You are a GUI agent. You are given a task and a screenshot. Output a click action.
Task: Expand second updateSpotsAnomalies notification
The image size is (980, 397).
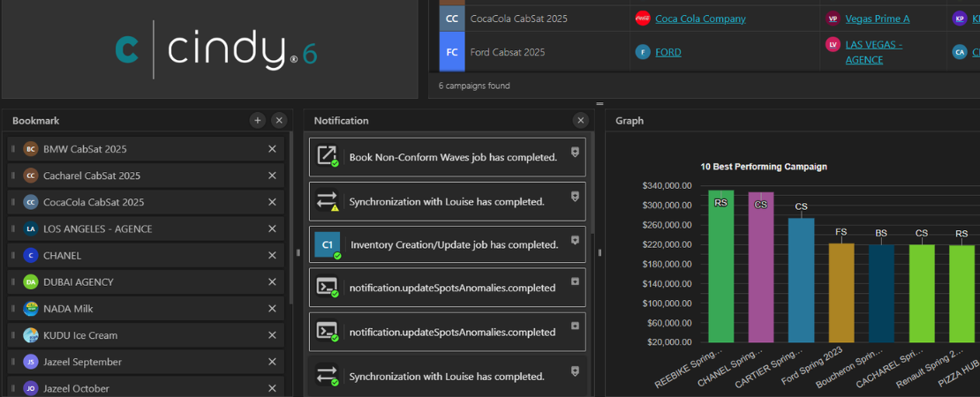point(575,326)
